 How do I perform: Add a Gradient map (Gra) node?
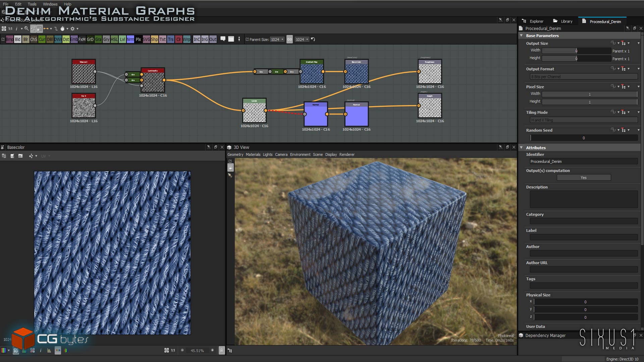click(x=98, y=40)
